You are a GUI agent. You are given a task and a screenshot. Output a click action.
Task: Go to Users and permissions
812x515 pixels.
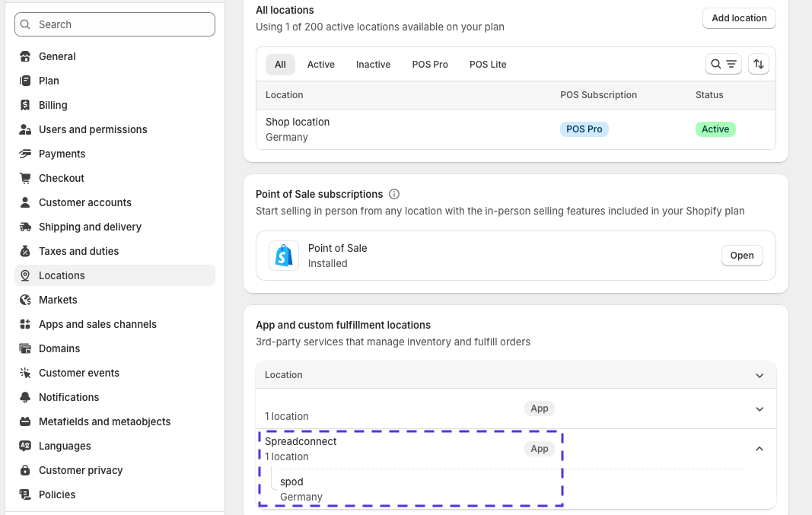(115, 129)
